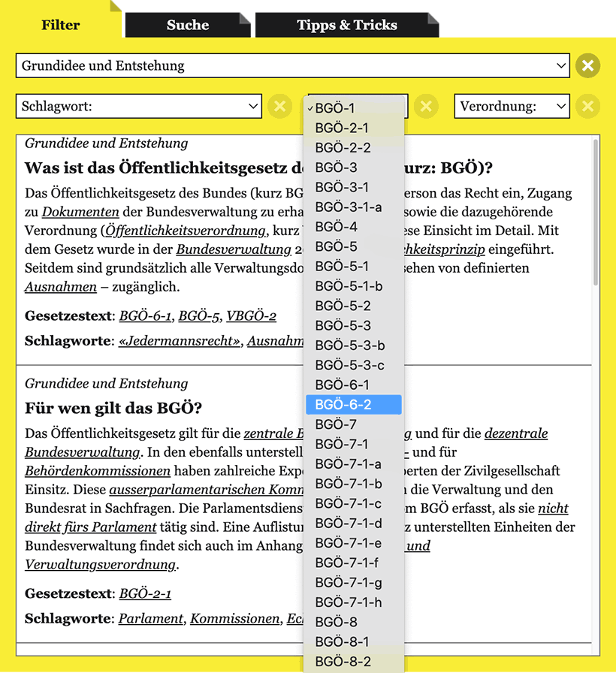Open the Parlament keyword link
This screenshot has height=673, width=616.
pyautogui.click(x=151, y=619)
